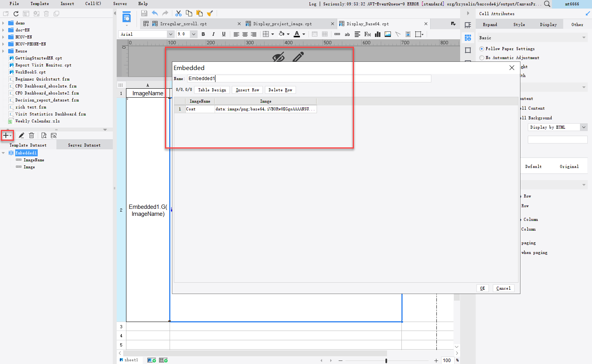Open the Arial font family dropdown
Image resolution: width=592 pixels, height=364 pixels.
(x=170, y=34)
